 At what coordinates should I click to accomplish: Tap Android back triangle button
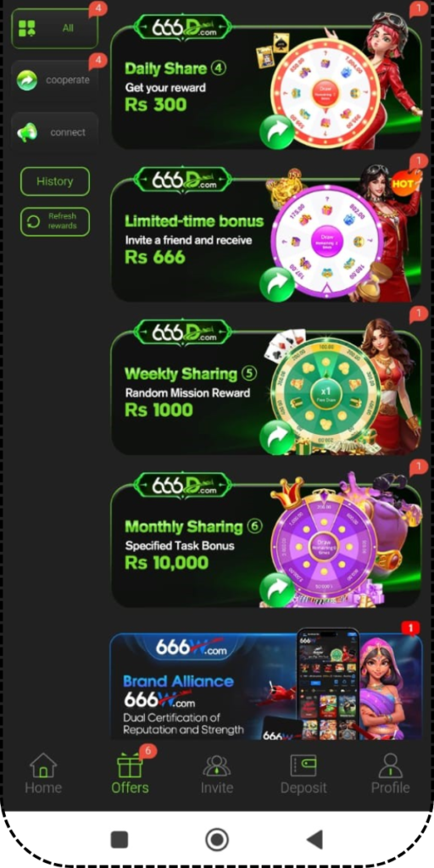[x=314, y=839]
